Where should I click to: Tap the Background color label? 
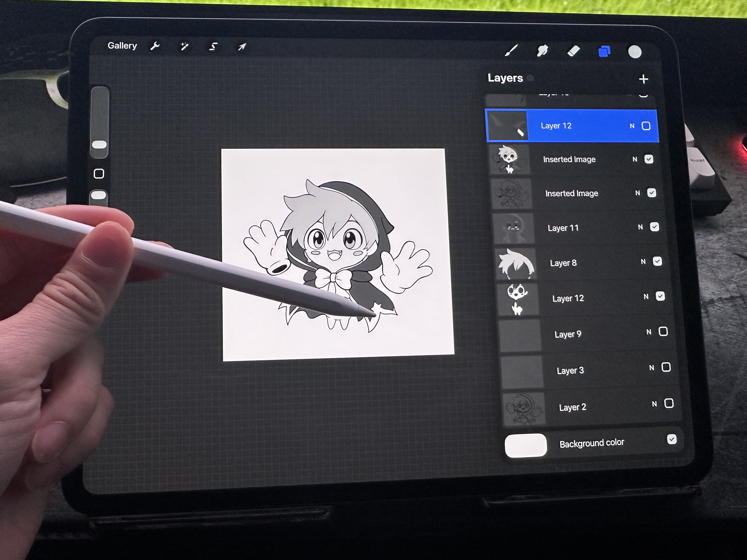click(592, 443)
